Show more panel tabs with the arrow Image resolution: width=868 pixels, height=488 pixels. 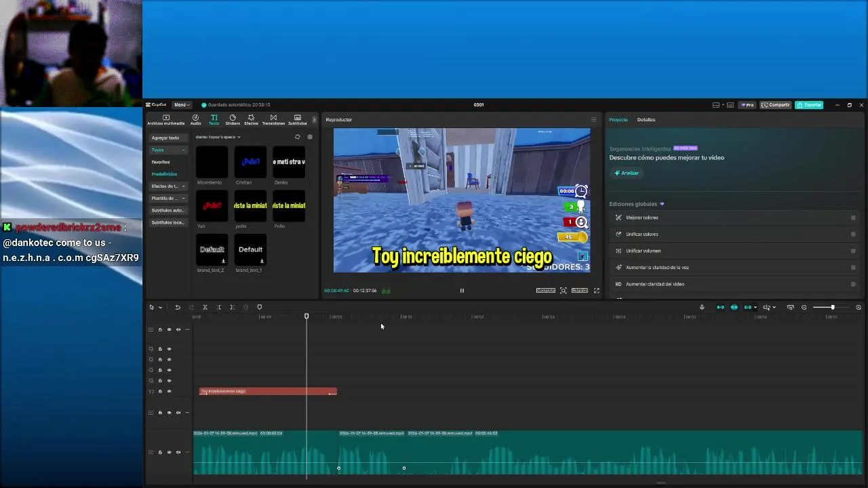(313, 120)
